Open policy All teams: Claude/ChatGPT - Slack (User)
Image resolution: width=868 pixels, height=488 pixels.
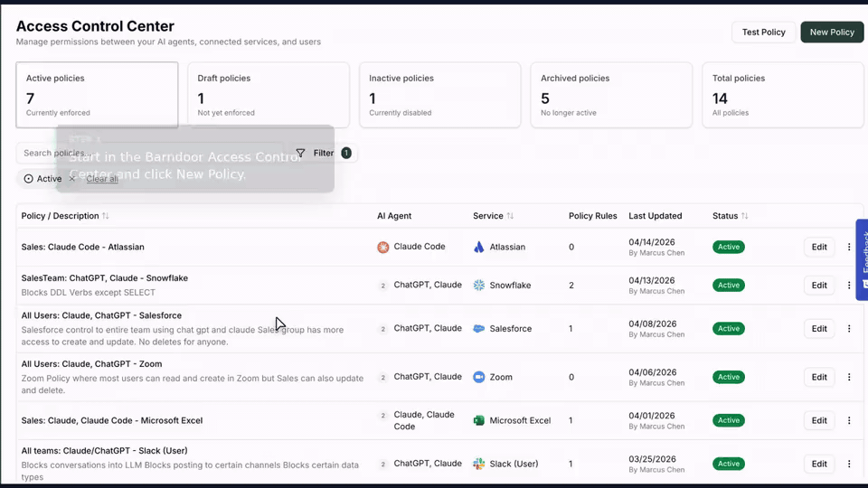coord(105,450)
